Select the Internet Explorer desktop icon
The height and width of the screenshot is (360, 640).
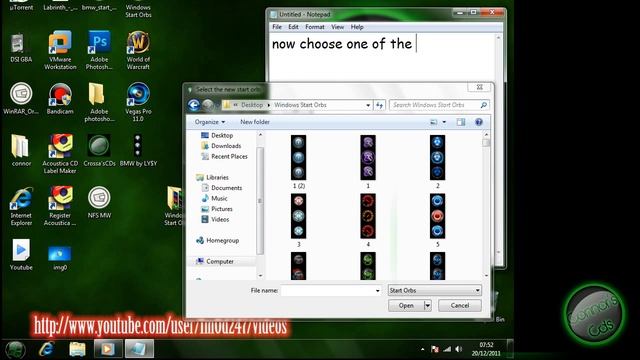[x=20, y=206]
